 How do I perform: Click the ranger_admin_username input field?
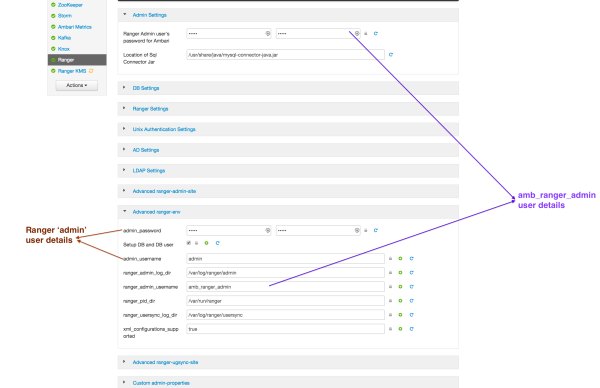coord(285,287)
